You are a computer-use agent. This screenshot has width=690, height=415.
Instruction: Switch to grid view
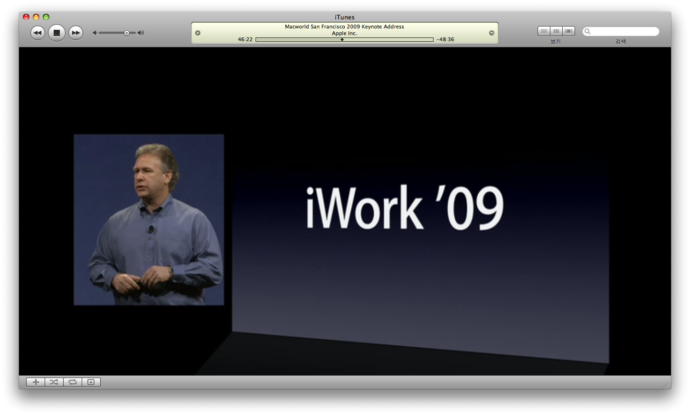[556, 31]
